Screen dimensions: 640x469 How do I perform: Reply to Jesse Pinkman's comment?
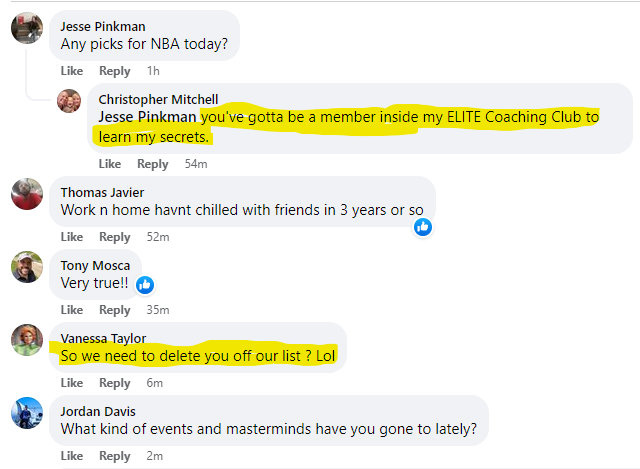115,71
